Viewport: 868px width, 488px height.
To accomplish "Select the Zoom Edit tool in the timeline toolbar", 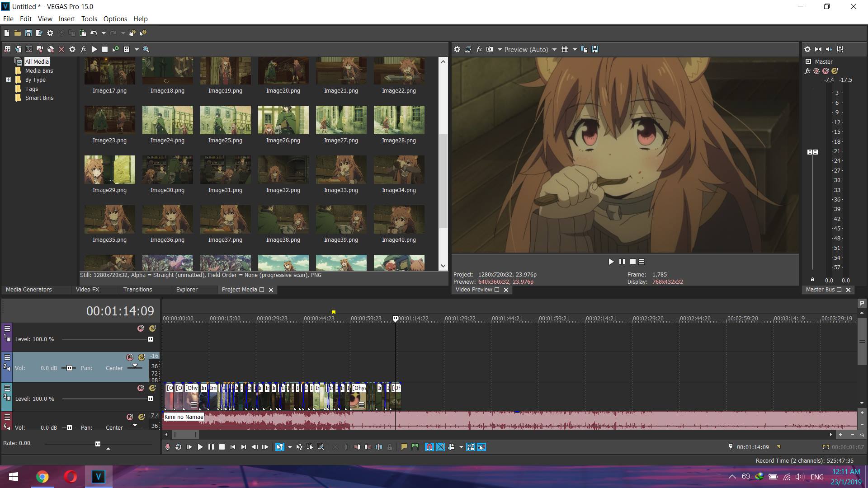I will pos(321,447).
